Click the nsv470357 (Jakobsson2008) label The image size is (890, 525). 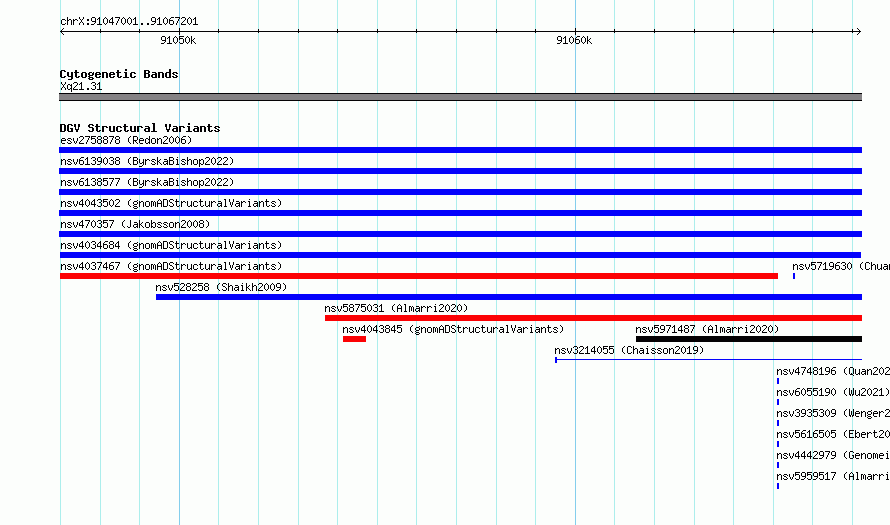coord(135,224)
